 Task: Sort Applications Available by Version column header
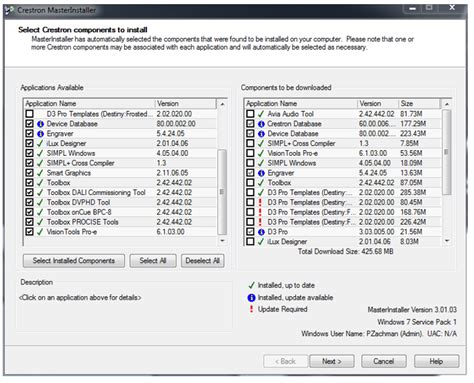click(x=186, y=104)
